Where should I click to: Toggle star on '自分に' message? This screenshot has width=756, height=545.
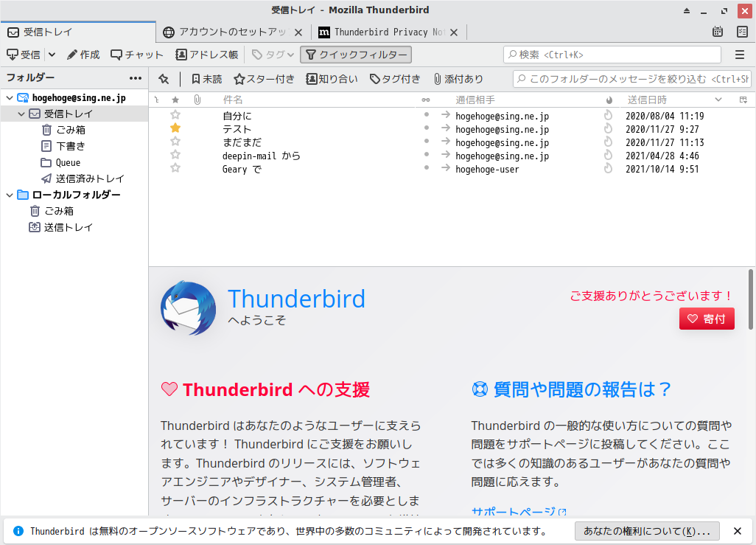pyautogui.click(x=175, y=115)
